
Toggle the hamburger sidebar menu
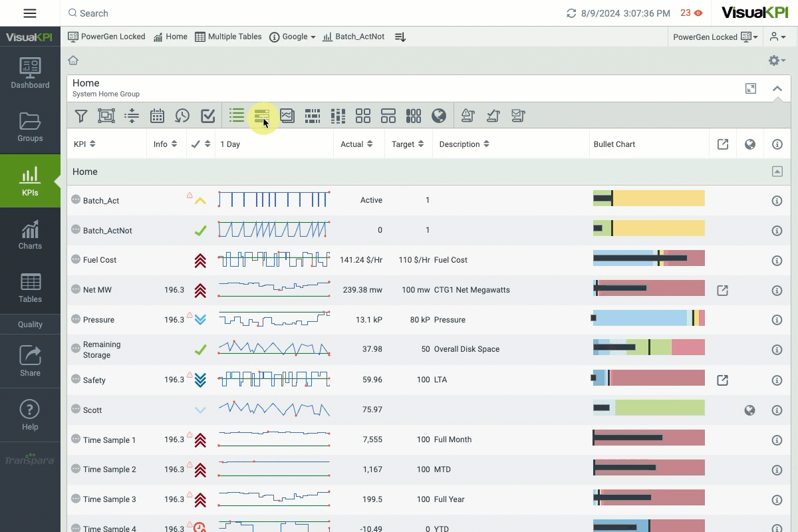(30, 13)
